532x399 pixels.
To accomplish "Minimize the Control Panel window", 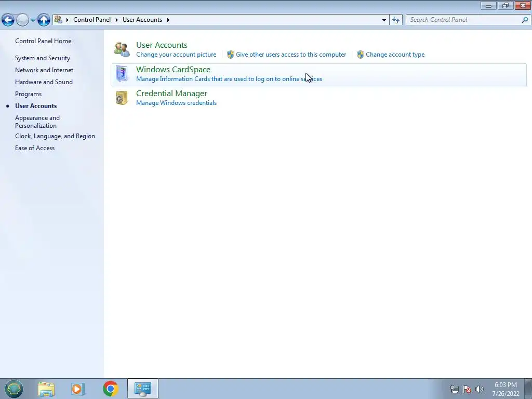I will 488,5.
